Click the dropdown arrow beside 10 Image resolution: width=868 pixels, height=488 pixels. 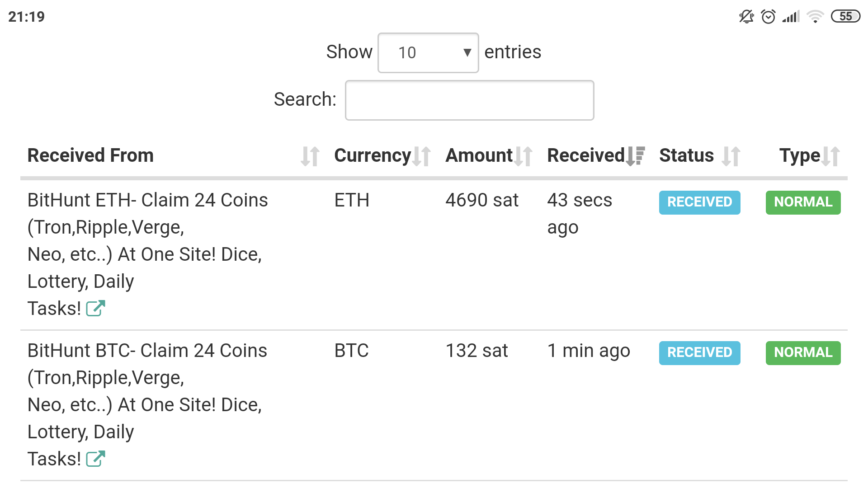coord(467,53)
